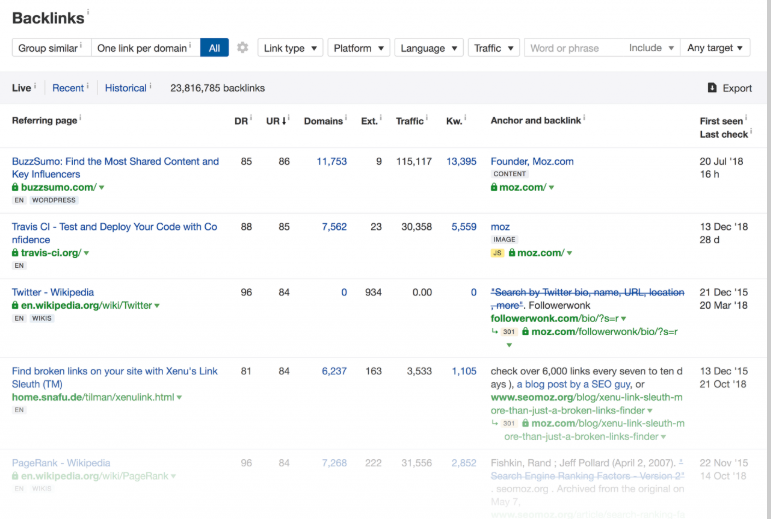
Task: Select the All backlinks mode
Action: [x=214, y=48]
